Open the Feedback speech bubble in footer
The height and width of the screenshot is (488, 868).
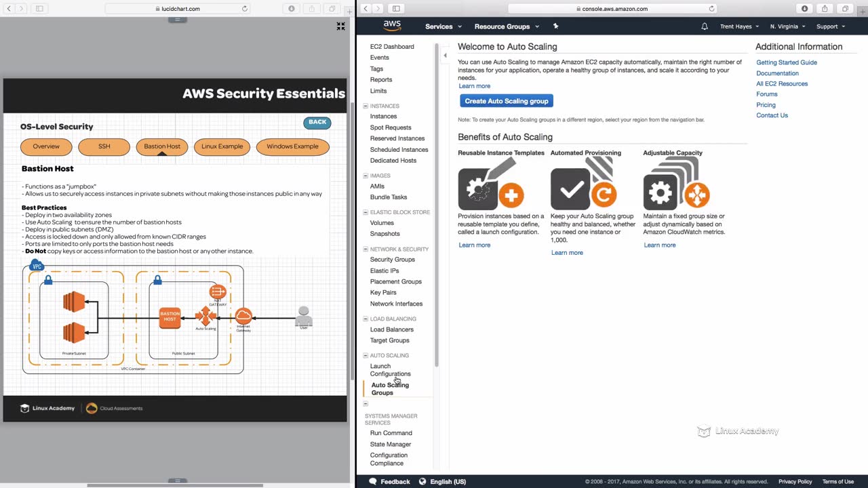coord(372,482)
